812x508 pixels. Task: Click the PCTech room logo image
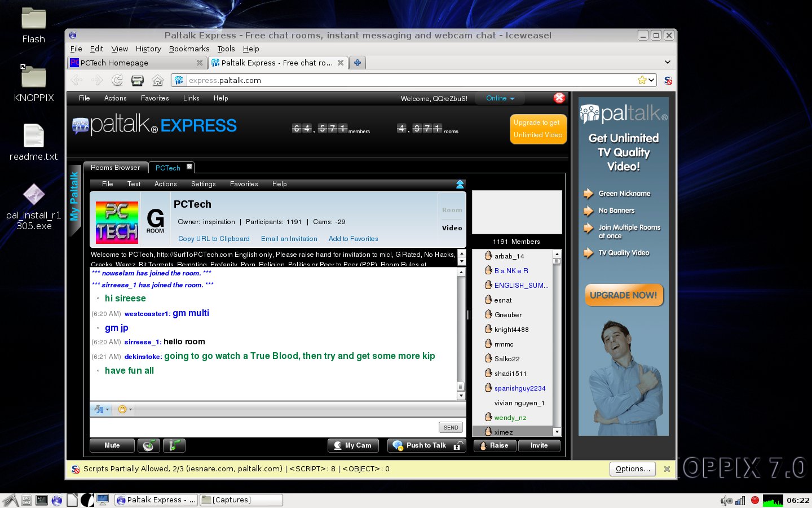point(117,222)
